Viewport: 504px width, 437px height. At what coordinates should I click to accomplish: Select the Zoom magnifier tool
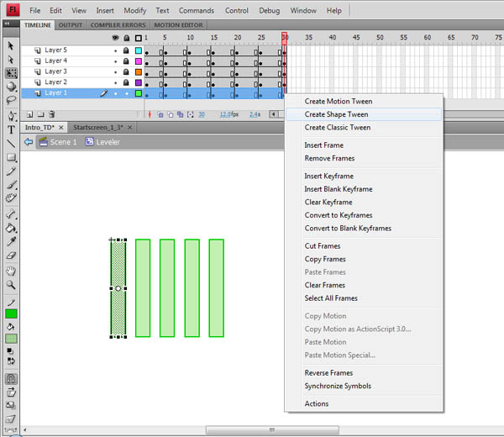tap(11, 285)
